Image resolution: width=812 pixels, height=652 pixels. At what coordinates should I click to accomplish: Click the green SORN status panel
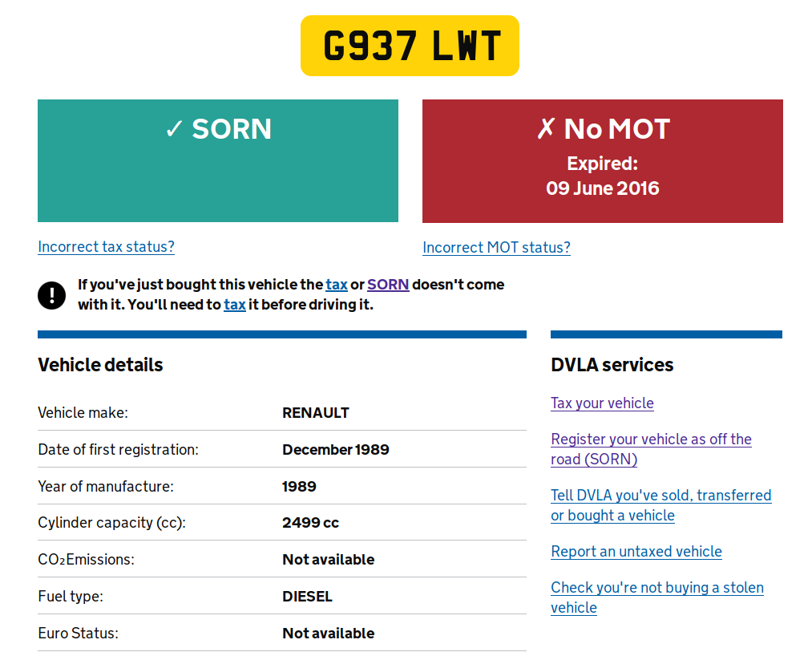click(x=218, y=160)
